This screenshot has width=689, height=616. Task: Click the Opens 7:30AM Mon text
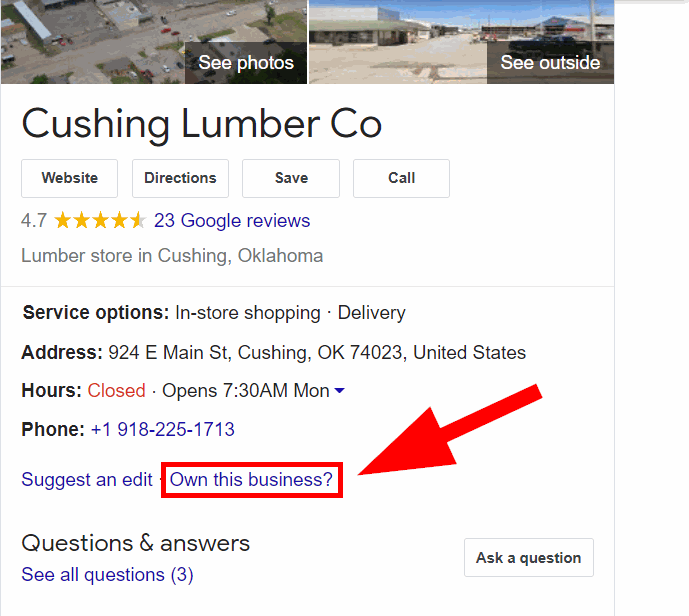tap(246, 391)
